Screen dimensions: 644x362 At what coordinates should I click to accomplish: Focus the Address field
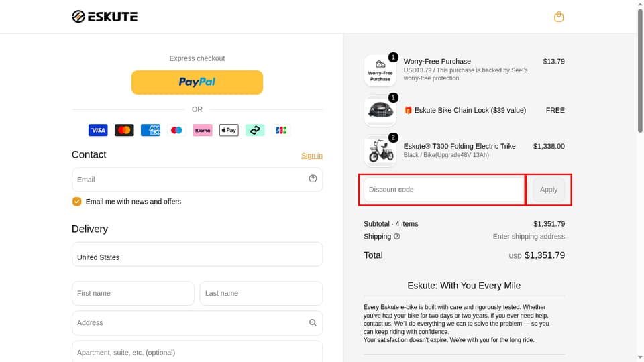point(197,323)
